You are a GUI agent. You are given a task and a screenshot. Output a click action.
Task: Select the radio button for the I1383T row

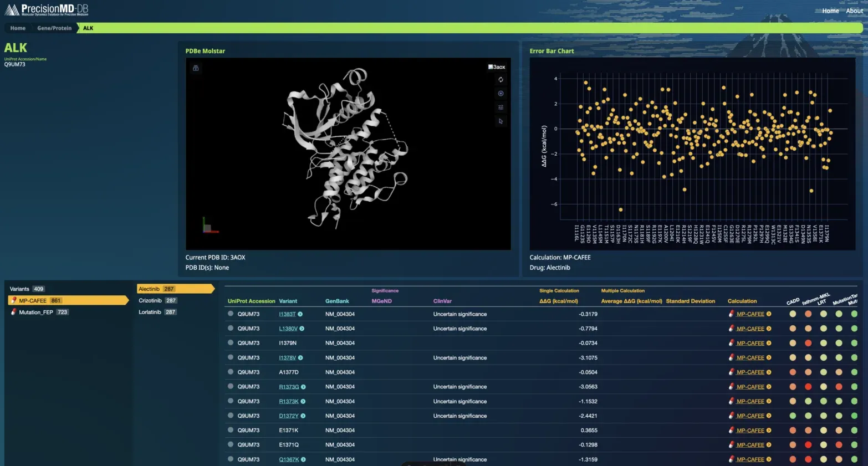[x=231, y=314]
